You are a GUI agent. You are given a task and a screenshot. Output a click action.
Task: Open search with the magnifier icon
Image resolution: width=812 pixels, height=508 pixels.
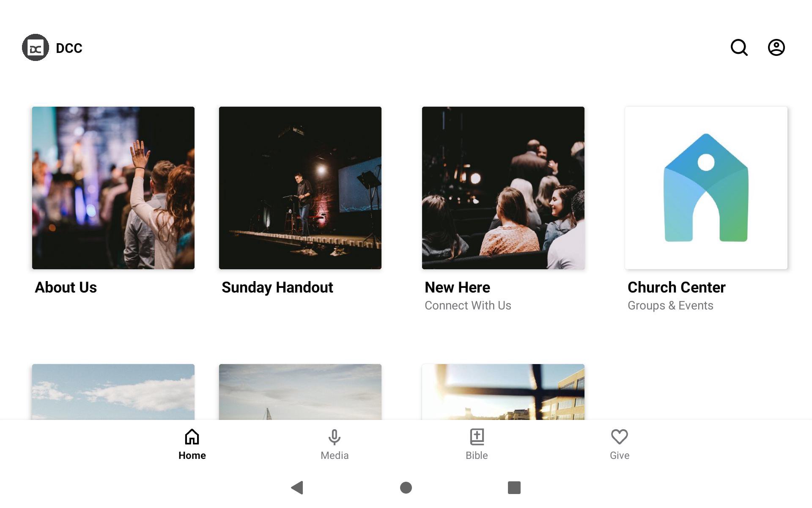pos(739,47)
